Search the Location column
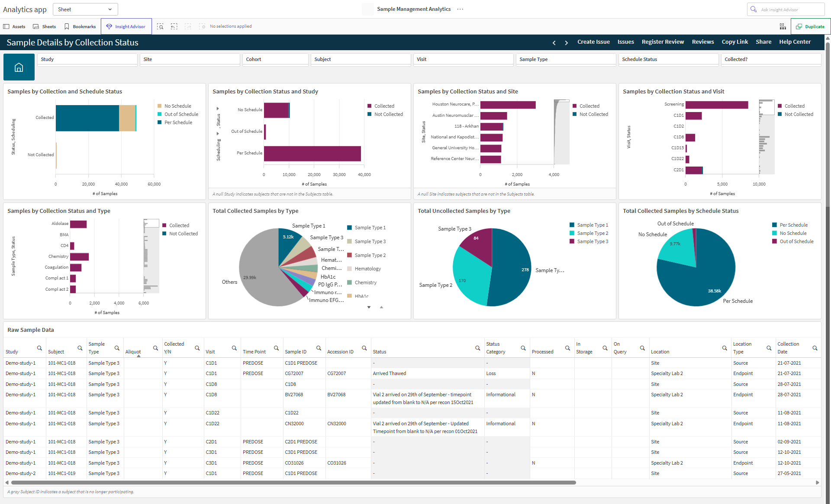831x504 pixels. (x=725, y=348)
